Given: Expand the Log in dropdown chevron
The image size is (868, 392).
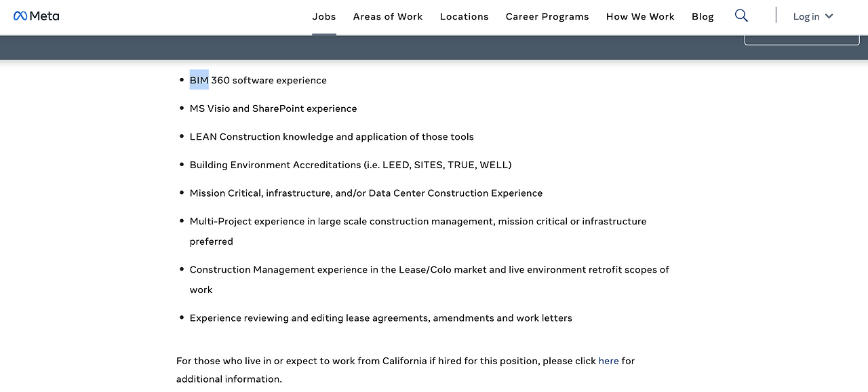Looking at the screenshot, I should (x=829, y=16).
